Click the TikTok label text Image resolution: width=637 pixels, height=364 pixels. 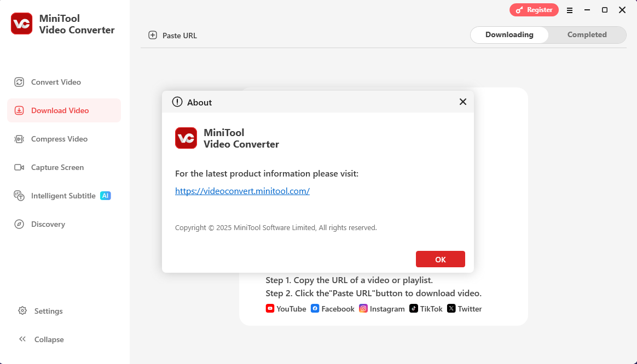[x=431, y=309]
